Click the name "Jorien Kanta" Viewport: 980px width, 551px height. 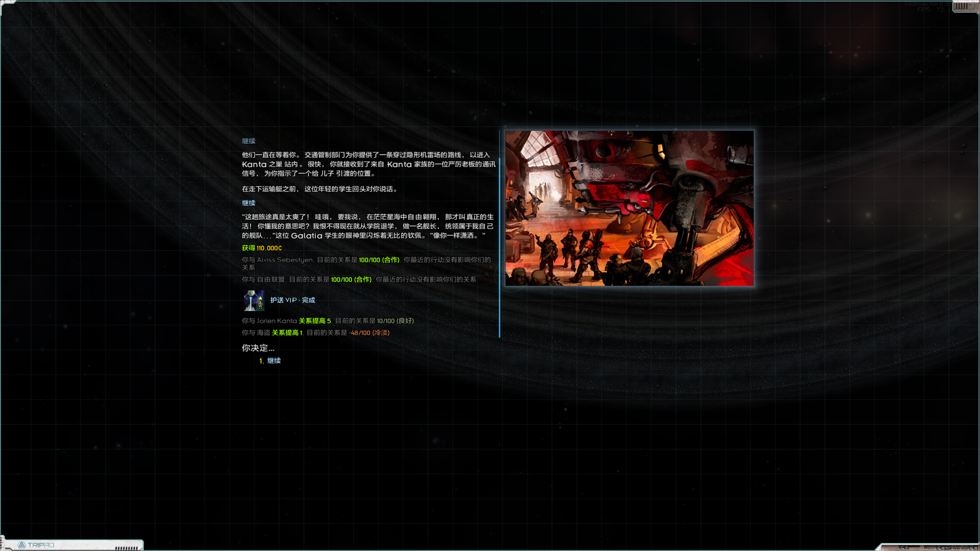point(277,321)
